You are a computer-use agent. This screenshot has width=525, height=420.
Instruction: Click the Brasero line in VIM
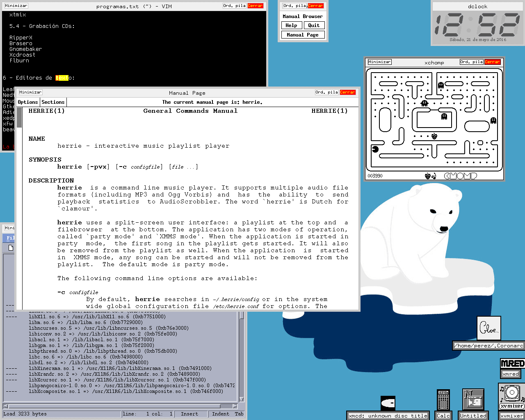[21, 43]
